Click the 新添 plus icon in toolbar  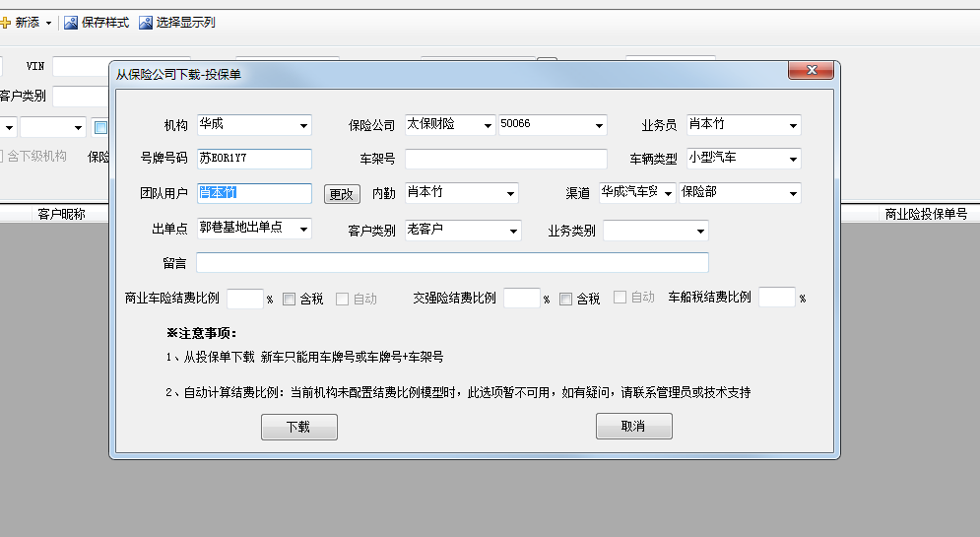(5, 23)
